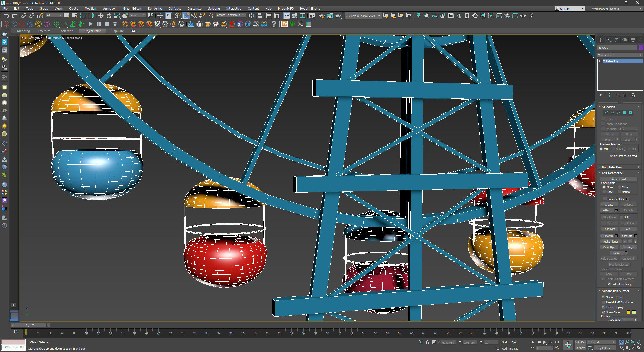
Task: Click the Play Animation button
Action: point(544,342)
